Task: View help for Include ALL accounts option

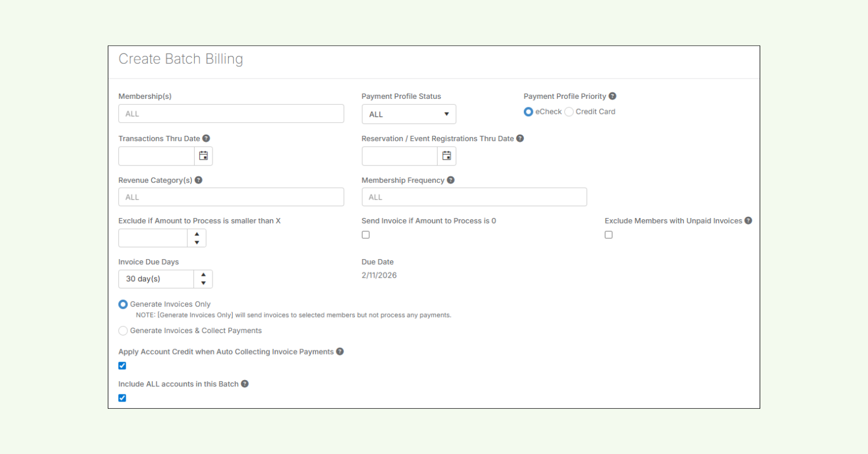Action: [x=246, y=384]
